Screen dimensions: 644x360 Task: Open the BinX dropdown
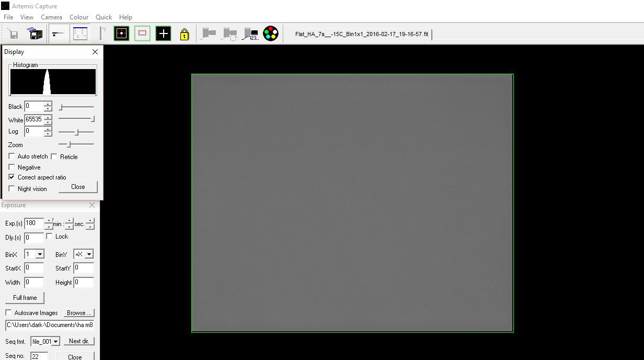[40, 254]
